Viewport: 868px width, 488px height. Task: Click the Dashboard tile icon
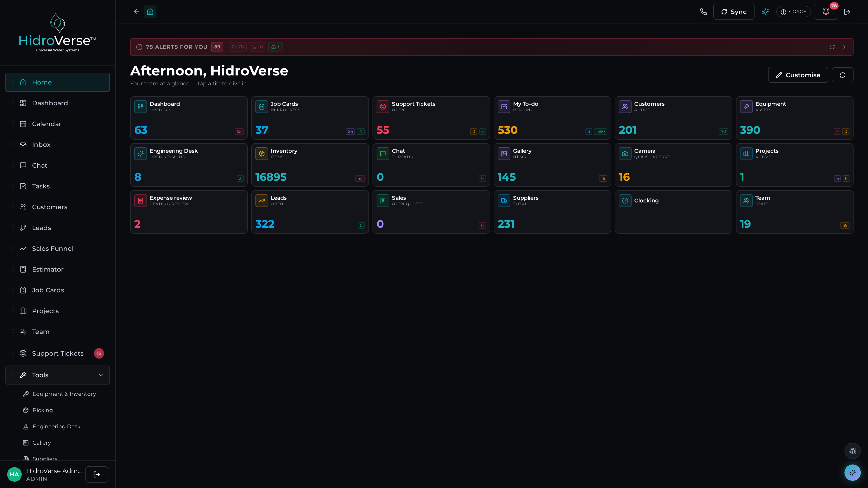141,106
